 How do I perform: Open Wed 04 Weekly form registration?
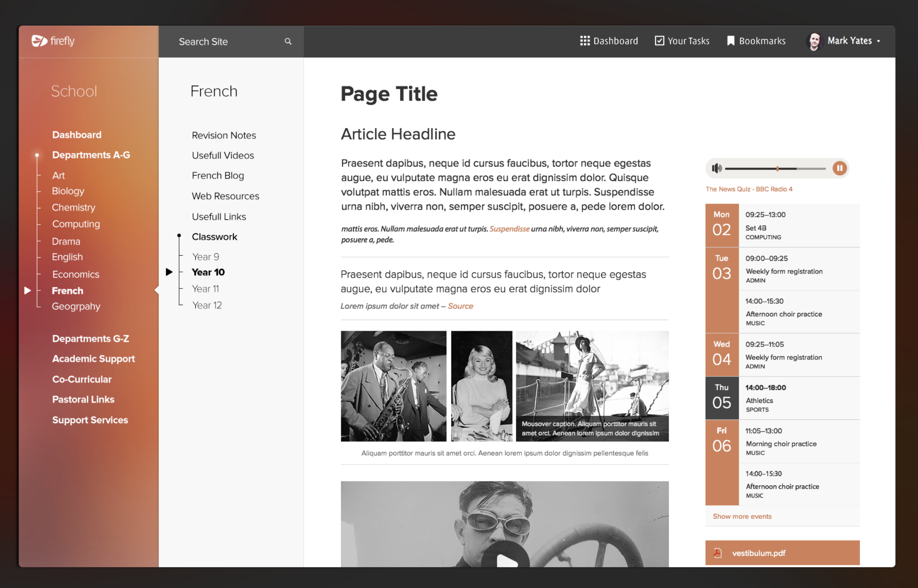[x=799, y=355]
